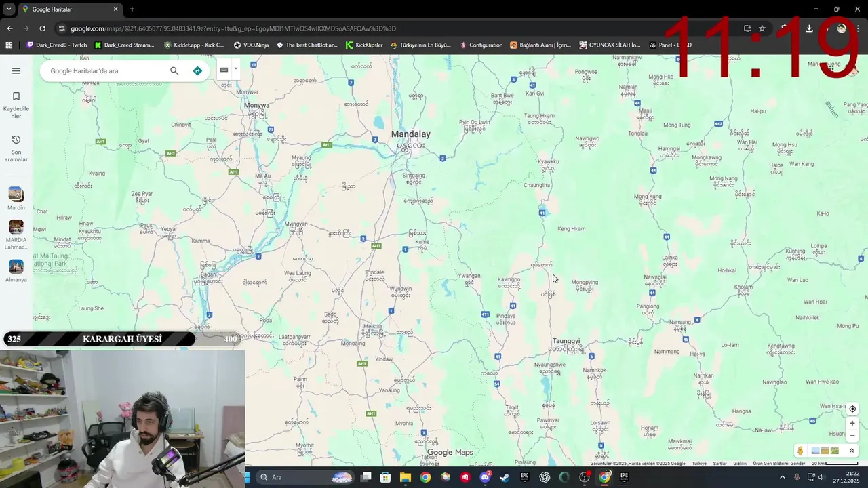Open the Chrome tab search dropdown
The image size is (868, 488).
(x=9, y=9)
